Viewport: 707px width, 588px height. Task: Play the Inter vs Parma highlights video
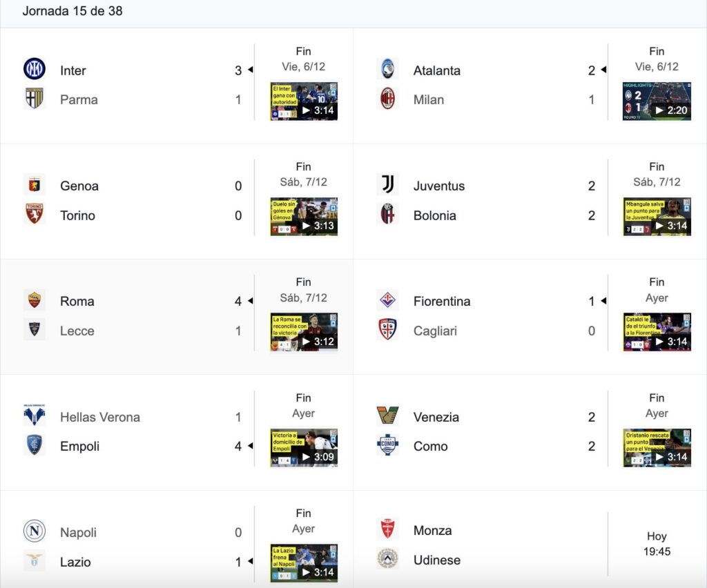click(x=304, y=101)
